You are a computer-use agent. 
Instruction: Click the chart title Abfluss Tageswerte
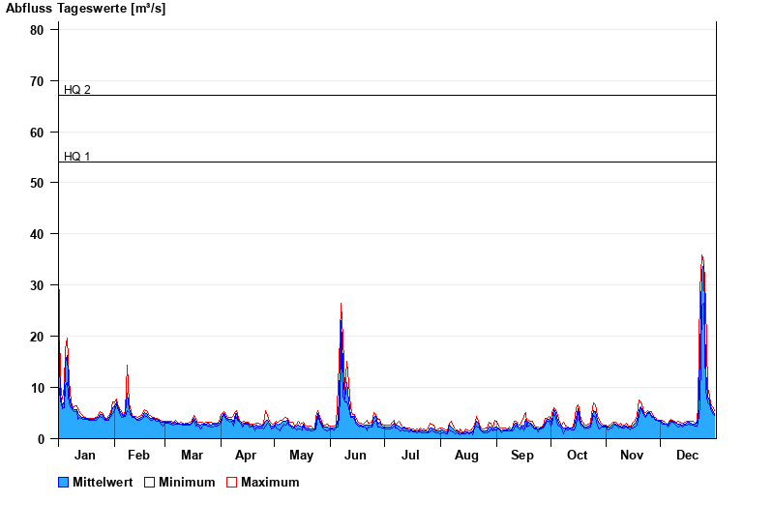(86, 9)
